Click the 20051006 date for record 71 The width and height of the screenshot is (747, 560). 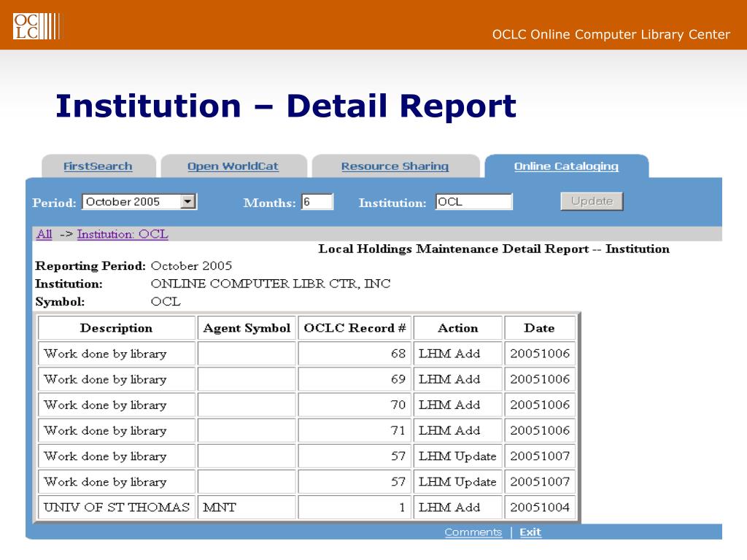click(x=540, y=431)
